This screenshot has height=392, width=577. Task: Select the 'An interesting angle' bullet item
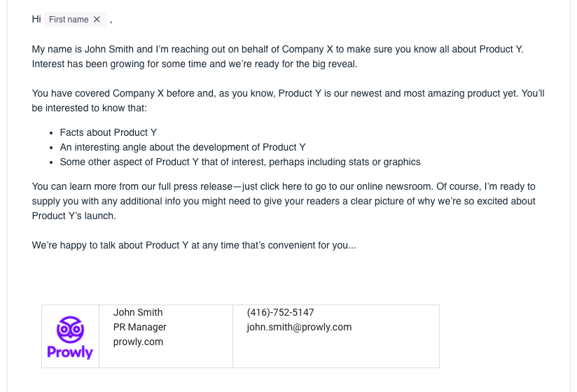pos(182,147)
